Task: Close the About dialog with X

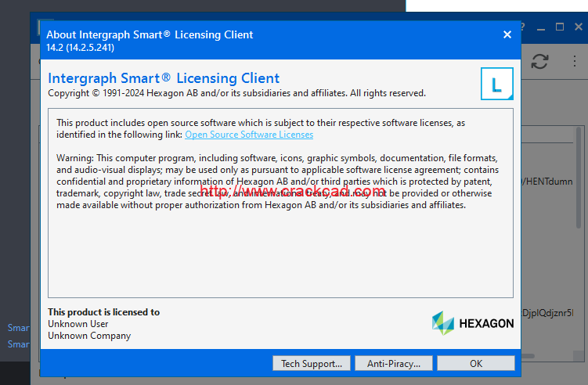Action: 507,34
